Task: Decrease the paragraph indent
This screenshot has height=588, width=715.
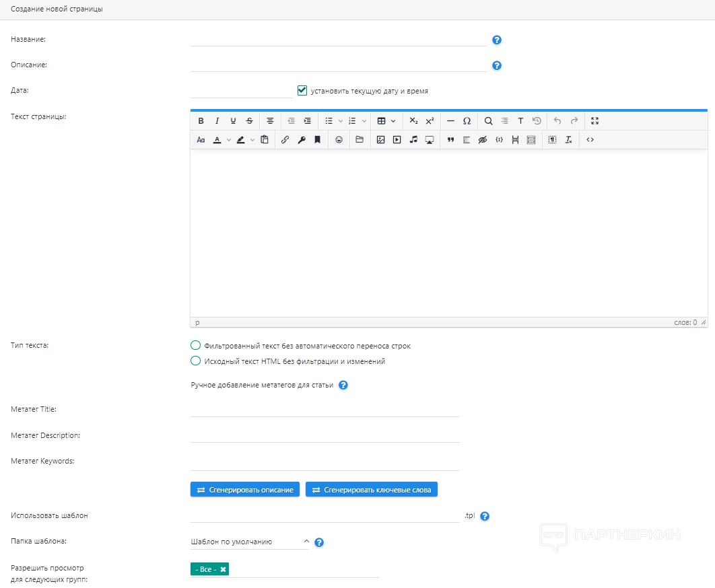Action: click(x=291, y=121)
